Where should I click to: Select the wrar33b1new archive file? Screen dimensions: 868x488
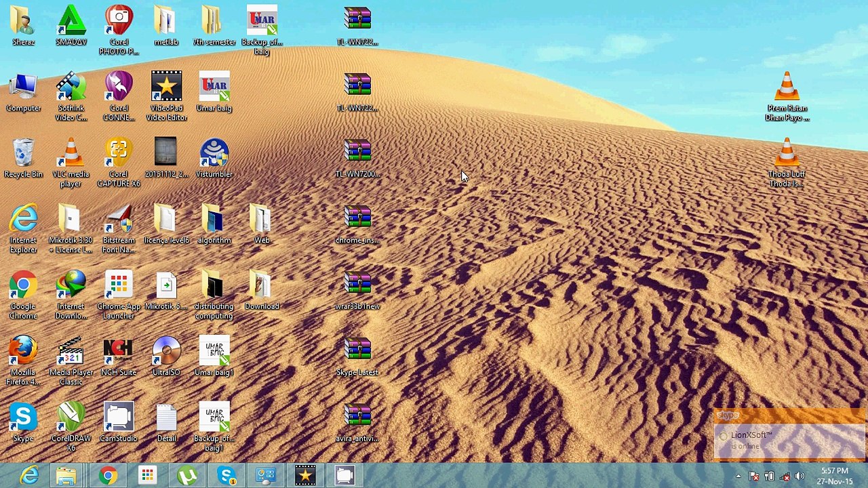coord(357,291)
